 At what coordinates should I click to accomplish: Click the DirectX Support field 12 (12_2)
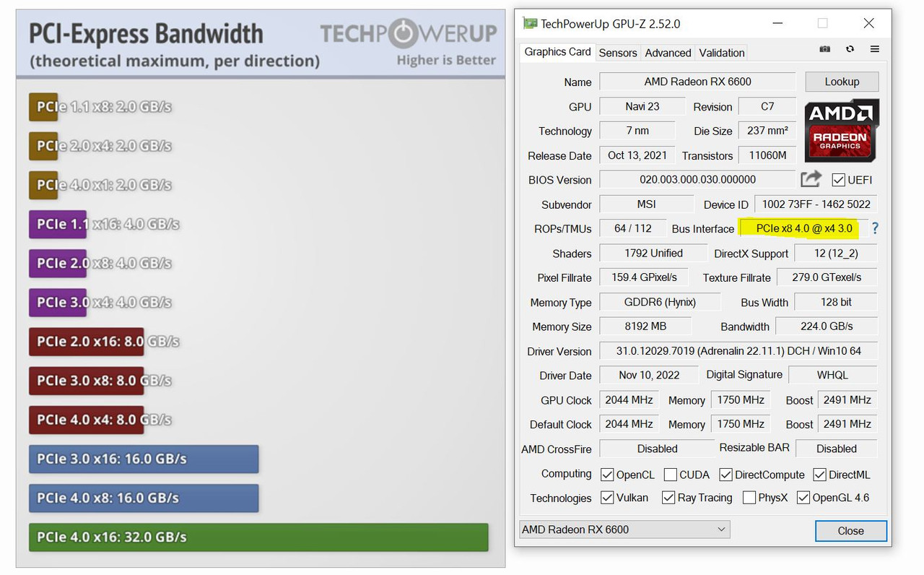tap(836, 253)
